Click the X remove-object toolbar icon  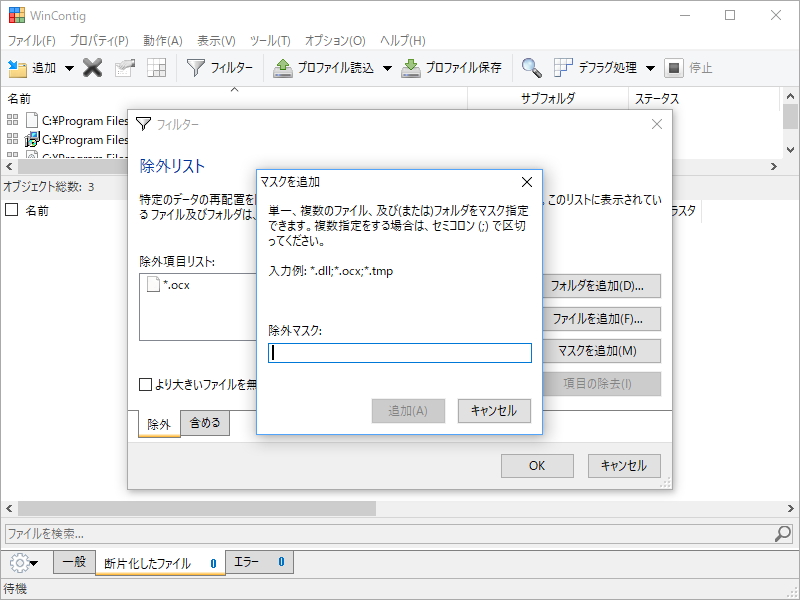[91, 68]
